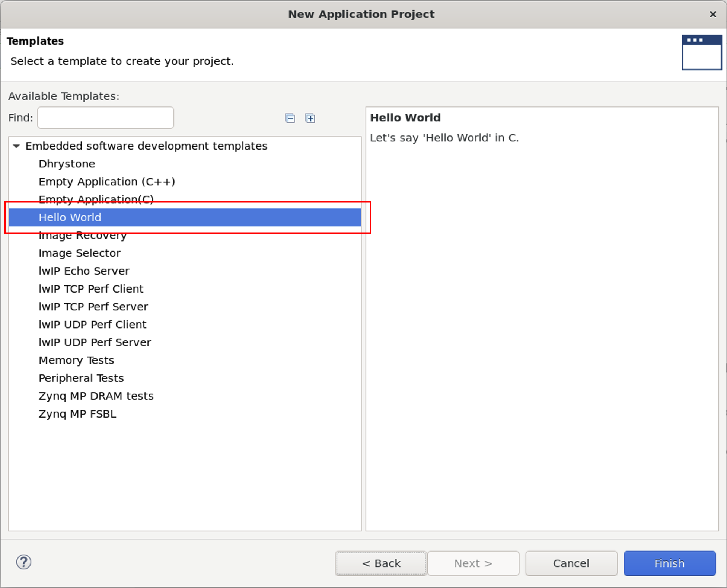This screenshot has height=588, width=727.
Task: Select the Memory Tests template
Action: click(76, 360)
